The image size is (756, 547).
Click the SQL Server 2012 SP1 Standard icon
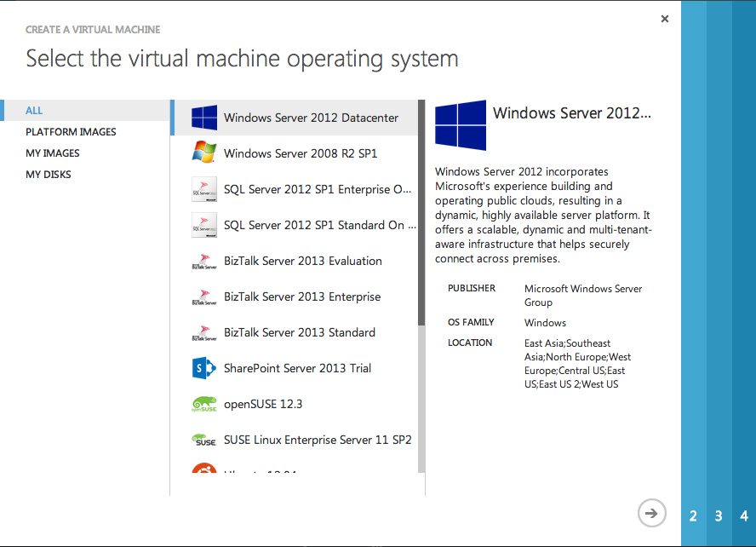[204, 225]
